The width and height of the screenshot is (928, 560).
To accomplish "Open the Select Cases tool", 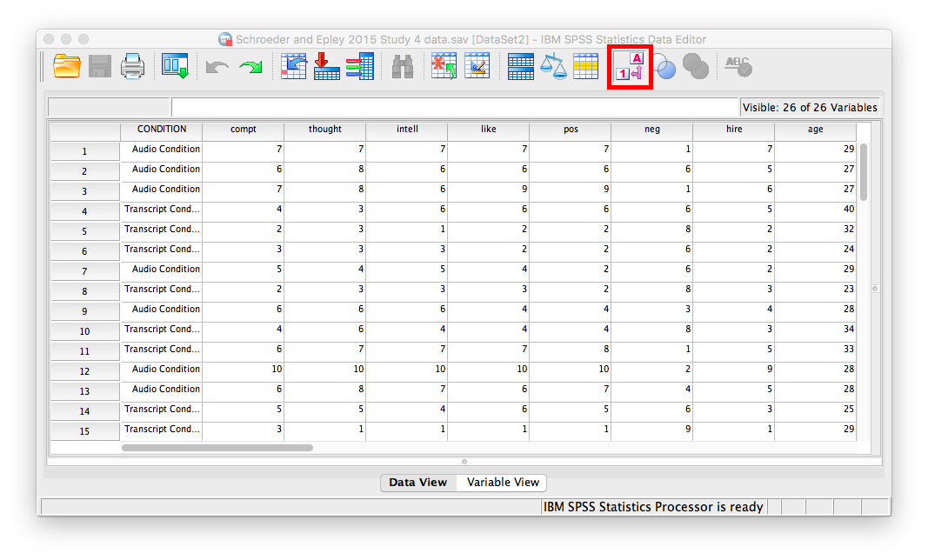I will click(x=587, y=66).
